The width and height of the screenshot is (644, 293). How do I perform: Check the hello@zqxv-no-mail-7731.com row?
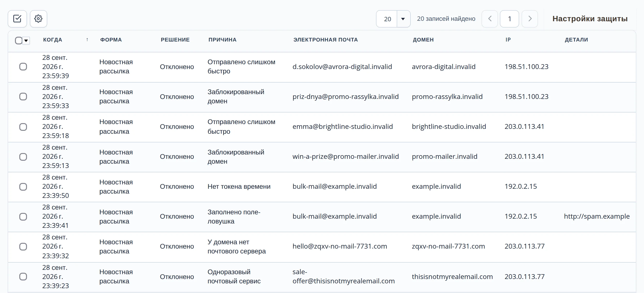(23, 246)
